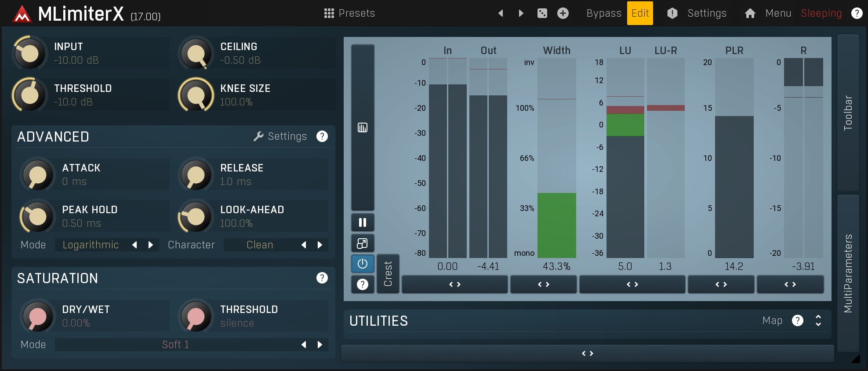This screenshot has height=371, width=868.
Task: Click the Map button in Utilities
Action: click(772, 320)
